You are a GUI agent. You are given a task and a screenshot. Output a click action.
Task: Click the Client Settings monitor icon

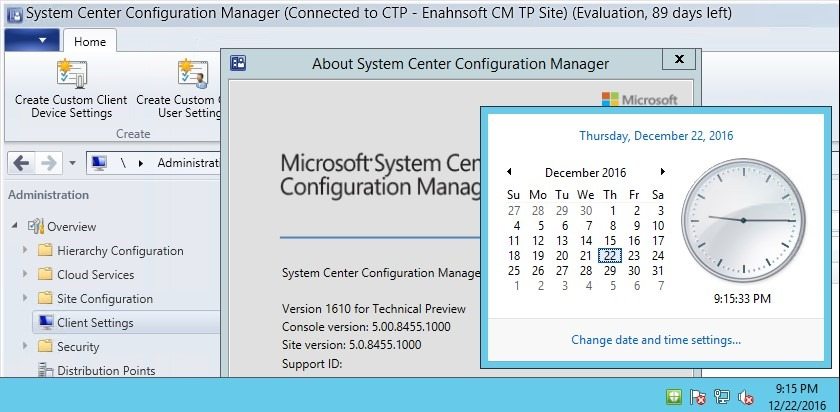point(46,322)
